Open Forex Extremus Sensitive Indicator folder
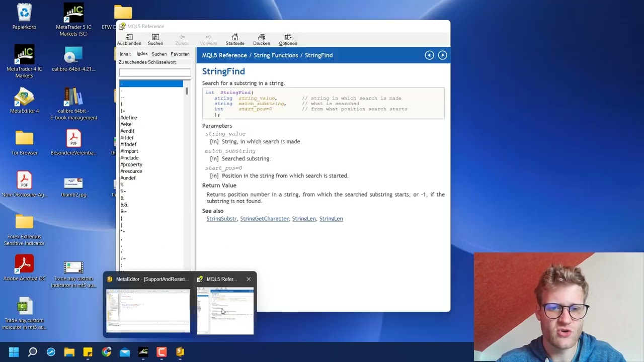Screen dimensions: 644x362 point(24,230)
